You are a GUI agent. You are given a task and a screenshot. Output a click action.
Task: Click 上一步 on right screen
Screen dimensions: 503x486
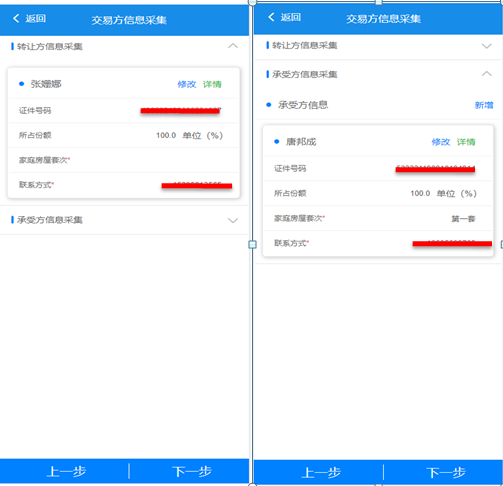(321, 473)
